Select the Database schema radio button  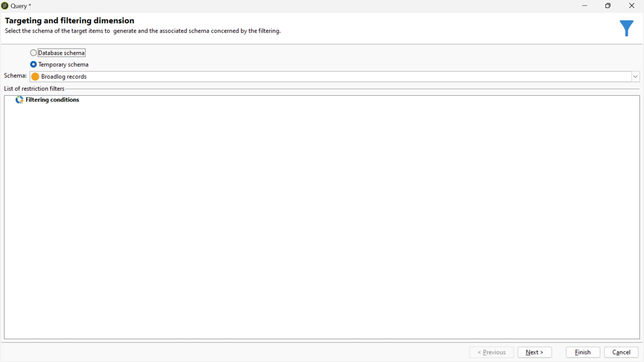pos(33,53)
